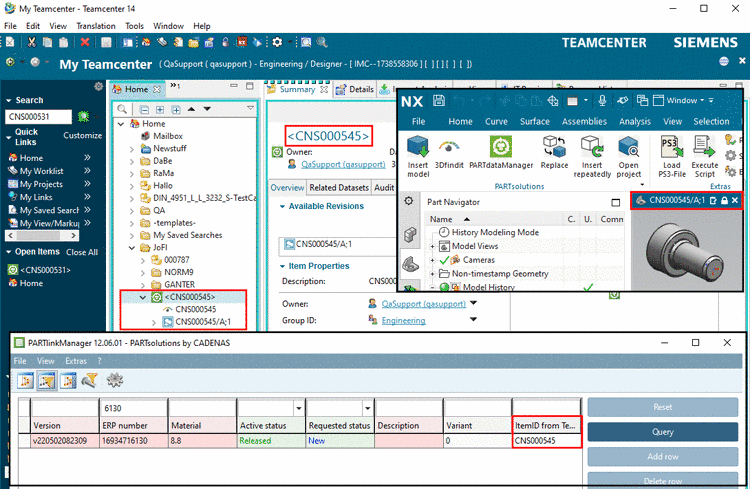
Task: Open Tools menu in Teamcenter menu bar
Action: click(134, 26)
